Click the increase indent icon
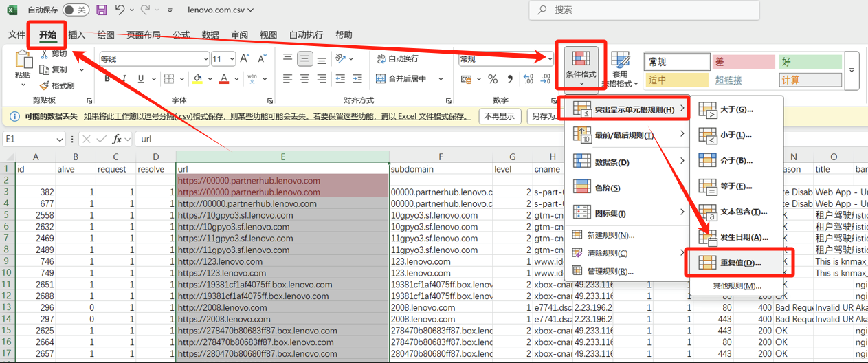 point(357,78)
